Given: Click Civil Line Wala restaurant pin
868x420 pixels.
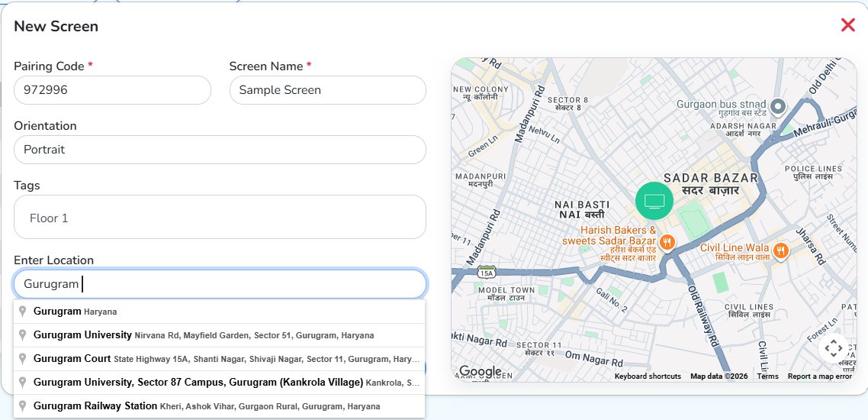Looking at the screenshot, I should point(780,250).
